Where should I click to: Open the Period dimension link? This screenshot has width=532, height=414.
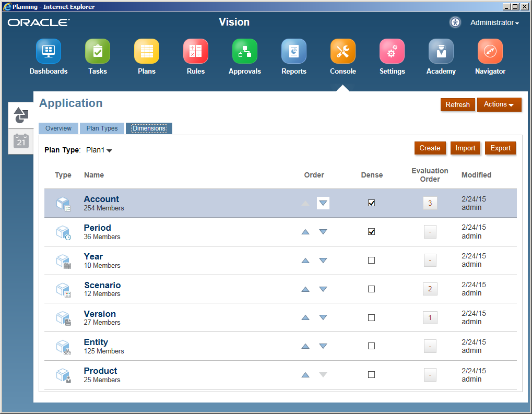pos(98,228)
